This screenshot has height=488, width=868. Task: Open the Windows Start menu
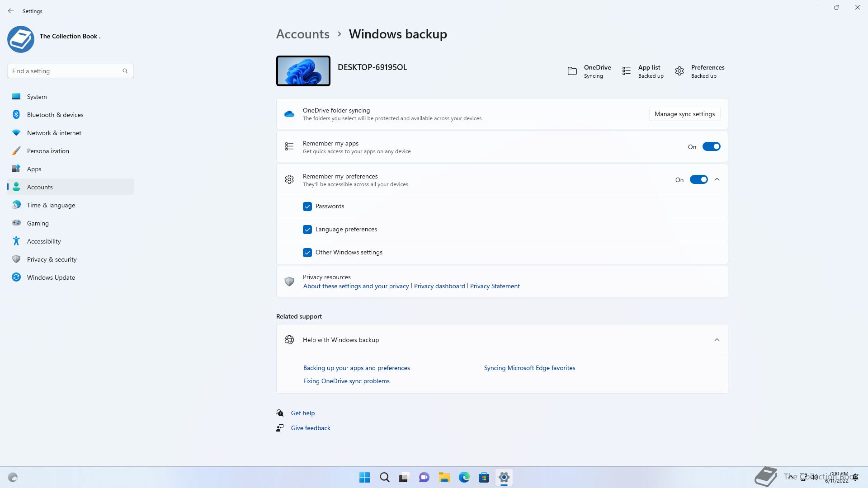[364, 477]
